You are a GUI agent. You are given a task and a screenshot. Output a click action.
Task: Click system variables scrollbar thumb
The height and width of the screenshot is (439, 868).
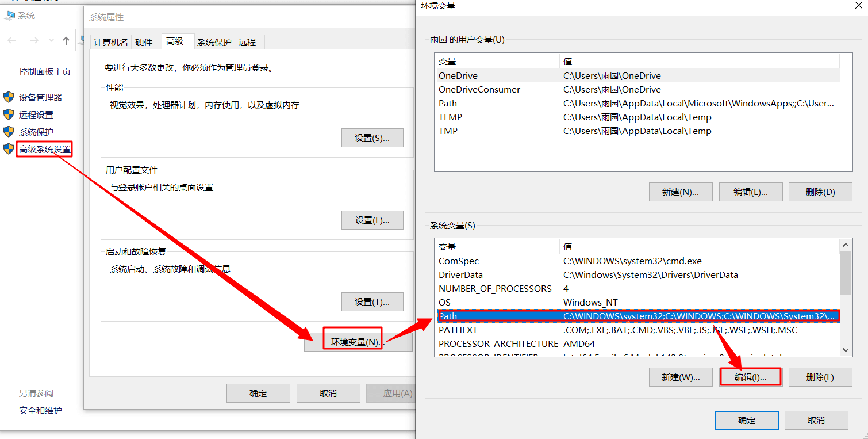click(x=846, y=273)
